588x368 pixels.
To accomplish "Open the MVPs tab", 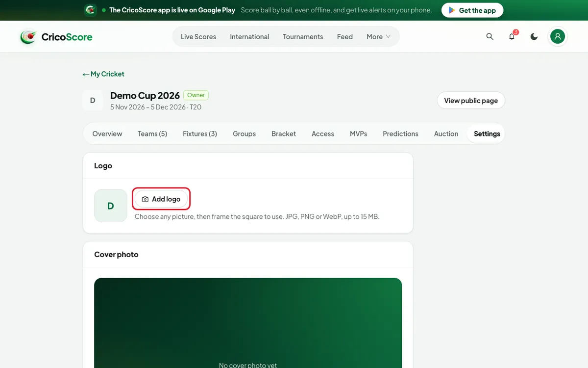I will 359,133.
